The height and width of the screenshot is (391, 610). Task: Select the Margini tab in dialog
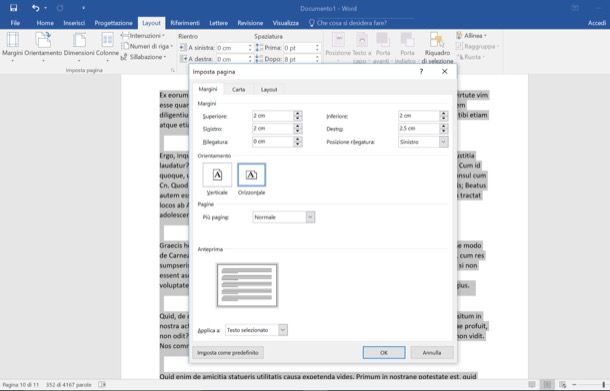(208, 89)
